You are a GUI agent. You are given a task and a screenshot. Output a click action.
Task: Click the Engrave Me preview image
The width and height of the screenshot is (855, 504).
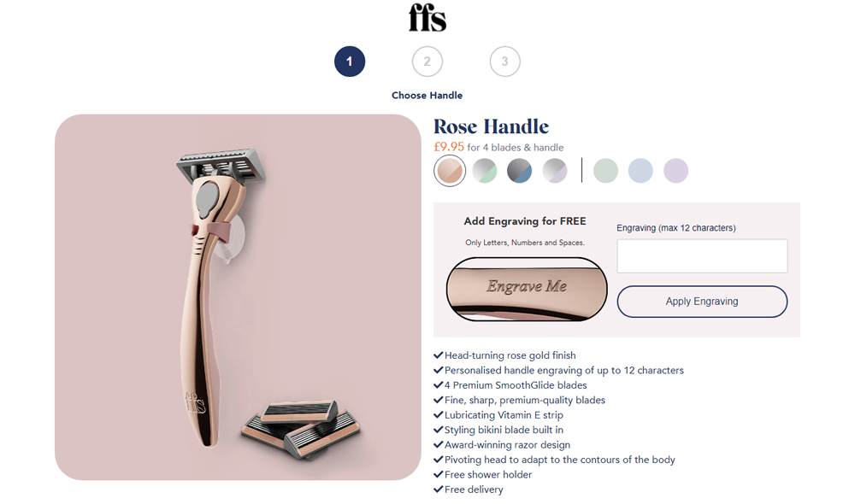point(526,289)
